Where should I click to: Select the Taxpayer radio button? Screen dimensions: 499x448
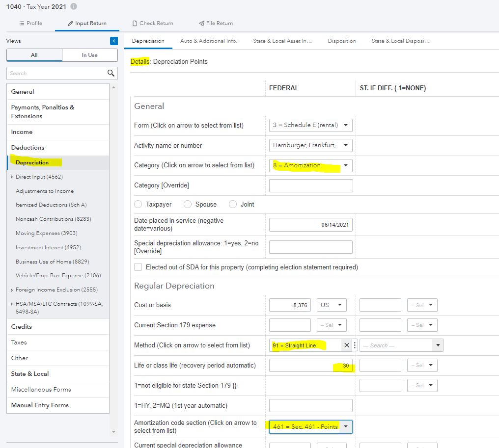point(138,204)
